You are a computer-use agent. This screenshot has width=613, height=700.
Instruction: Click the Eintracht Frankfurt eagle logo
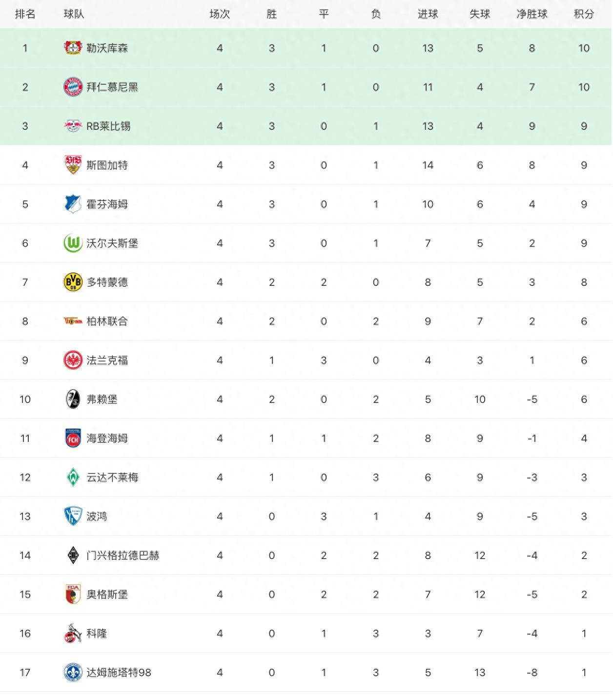73,360
